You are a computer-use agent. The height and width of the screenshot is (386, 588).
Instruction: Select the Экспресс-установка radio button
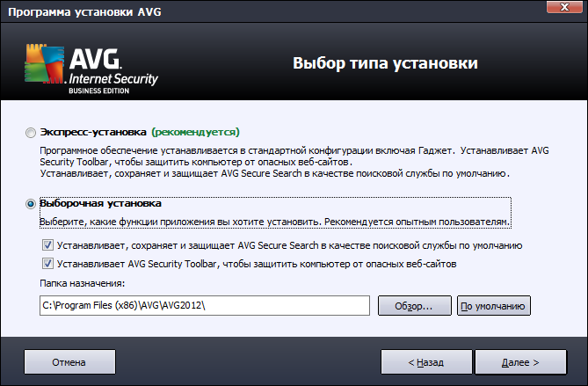(x=31, y=133)
